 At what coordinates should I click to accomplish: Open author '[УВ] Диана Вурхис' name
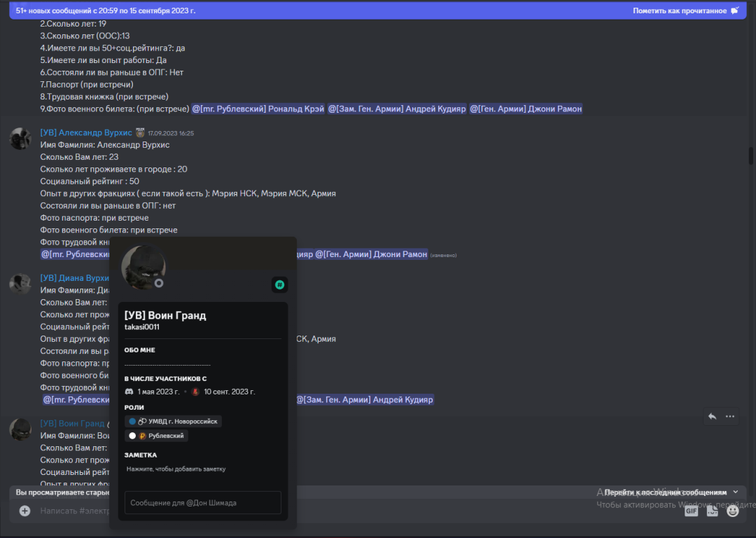click(x=75, y=278)
